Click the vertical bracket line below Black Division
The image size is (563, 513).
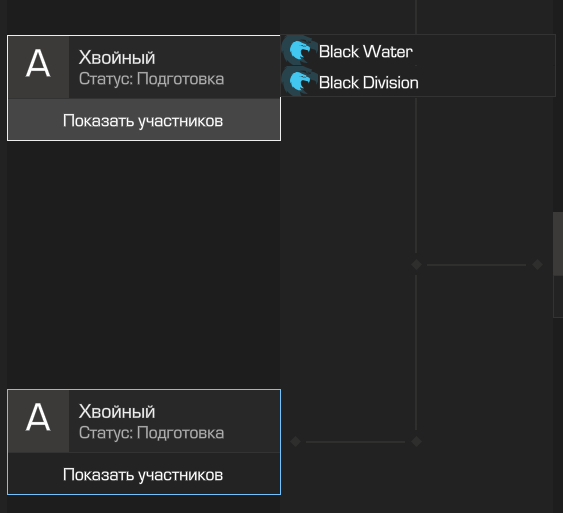[416, 175]
